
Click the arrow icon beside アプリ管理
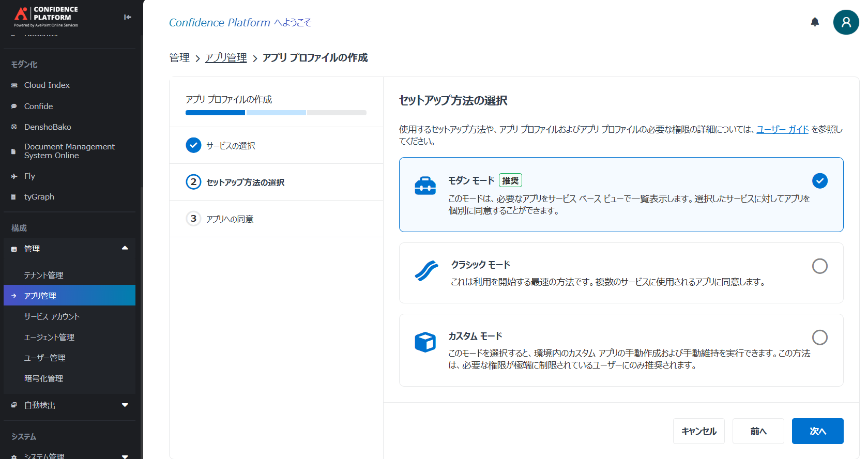pyautogui.click(x=14, y=296)
